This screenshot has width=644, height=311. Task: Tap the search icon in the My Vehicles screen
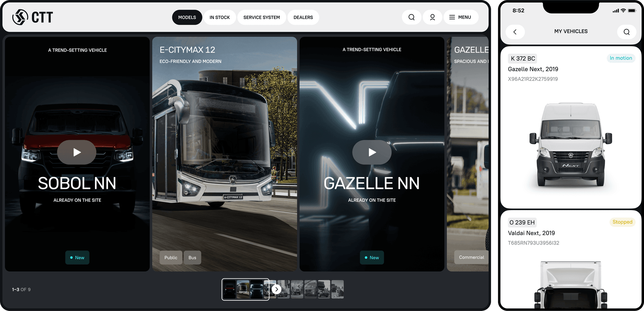point(627,32)
